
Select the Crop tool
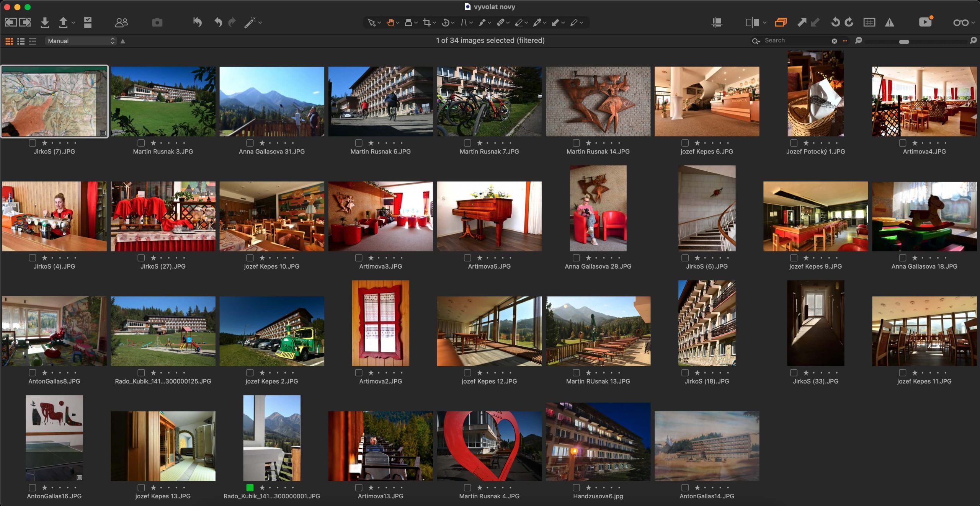pyautogui.click(x=427, y=23)
